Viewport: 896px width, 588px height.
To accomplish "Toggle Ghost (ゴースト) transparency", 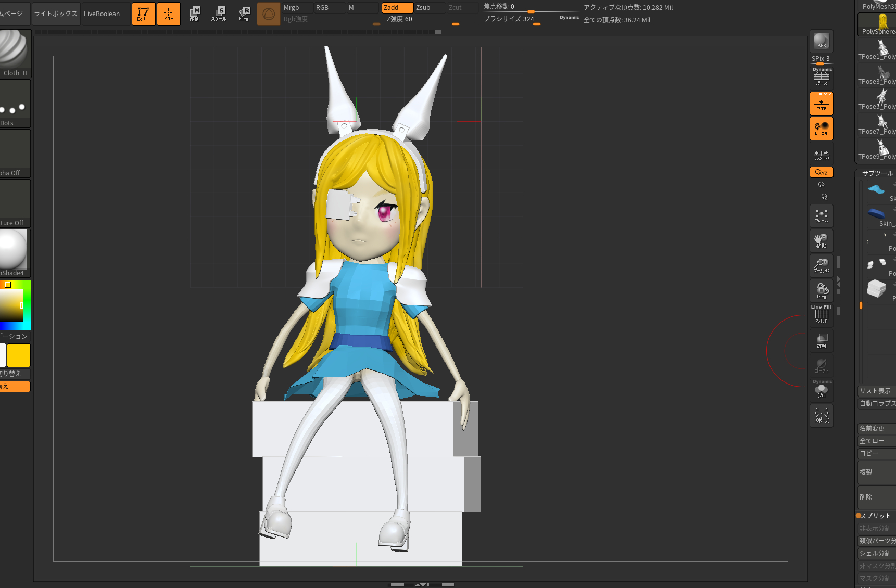I will point(821,366).
